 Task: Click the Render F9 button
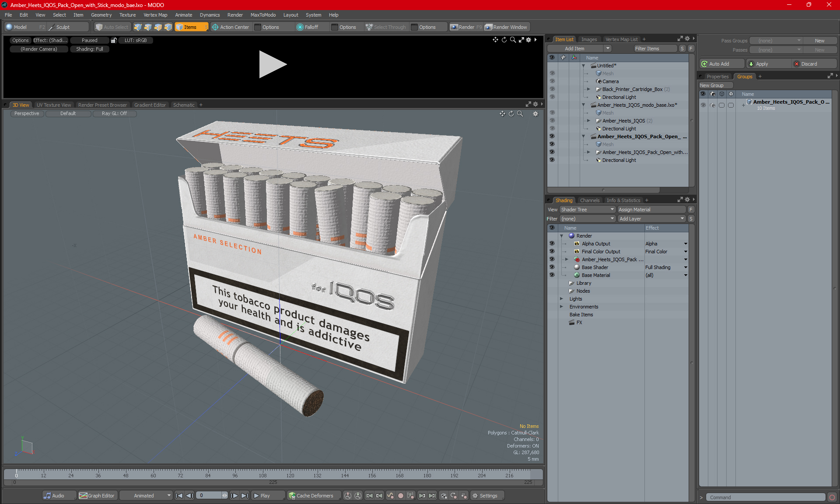point(466,27)
